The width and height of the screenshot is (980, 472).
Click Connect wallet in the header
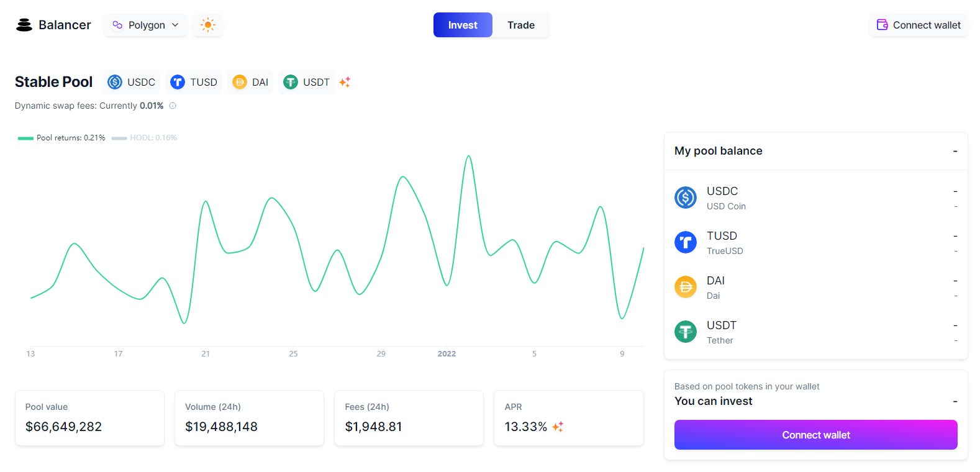coord(919,25)
